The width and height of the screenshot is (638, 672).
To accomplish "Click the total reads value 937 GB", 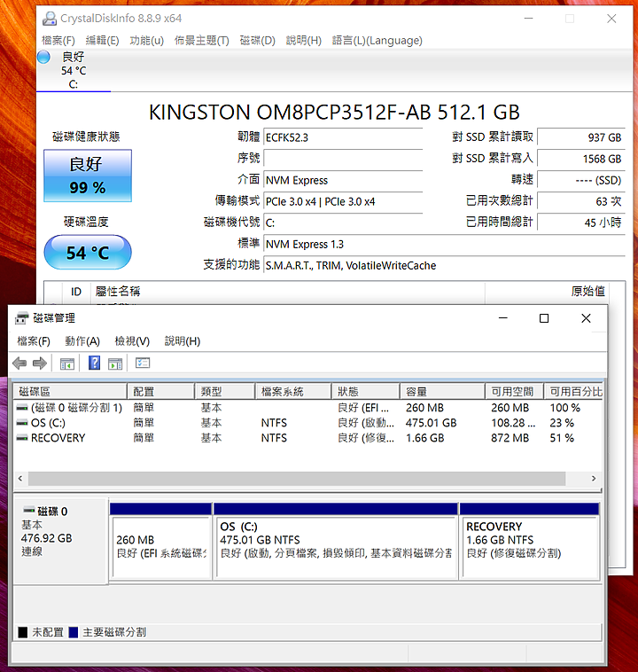I will click(x=581, y=137).
